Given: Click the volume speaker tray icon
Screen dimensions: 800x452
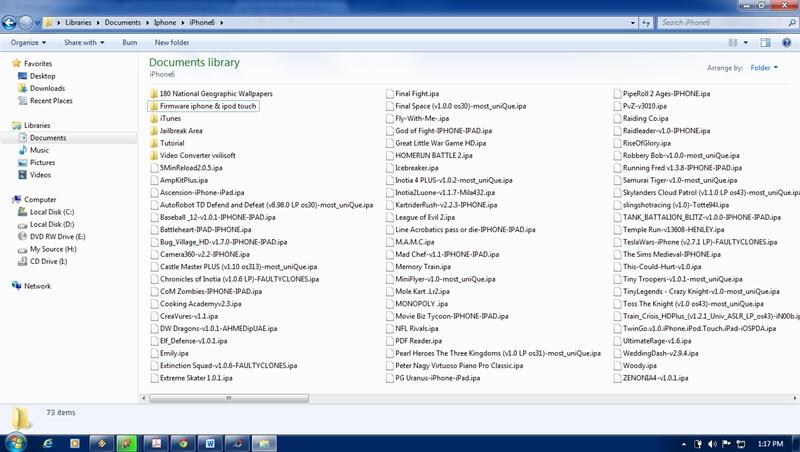Looking at the screenshot, I should [712, 444].
